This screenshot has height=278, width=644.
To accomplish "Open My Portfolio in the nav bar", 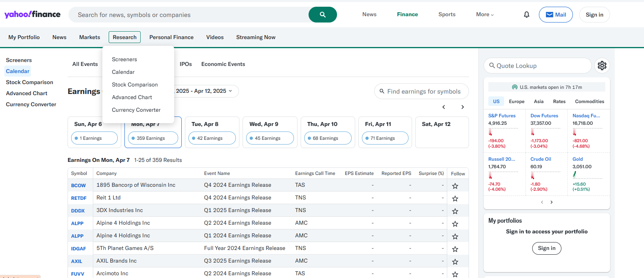I will click(x=24, y=37).
